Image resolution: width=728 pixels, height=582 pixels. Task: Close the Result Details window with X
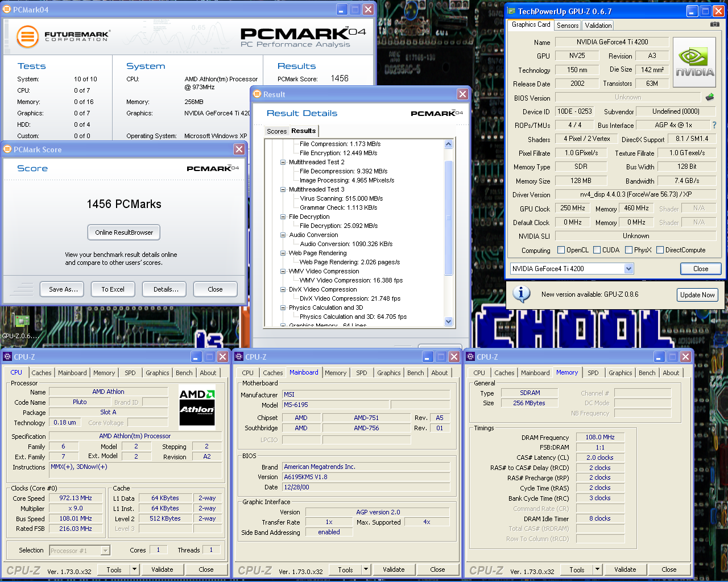click(463, 94)
